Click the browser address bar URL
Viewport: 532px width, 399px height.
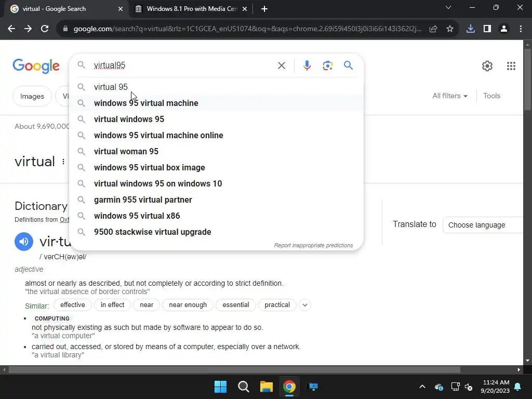(x=248, y=29)
